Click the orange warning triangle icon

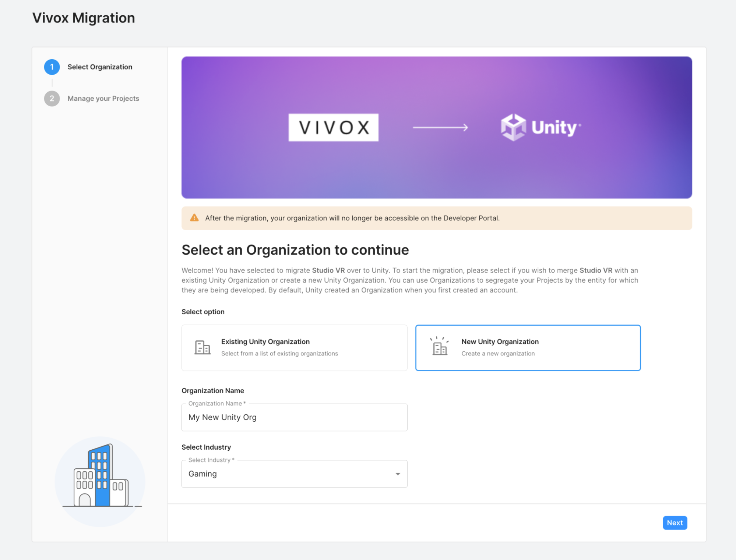coord(194,218)
